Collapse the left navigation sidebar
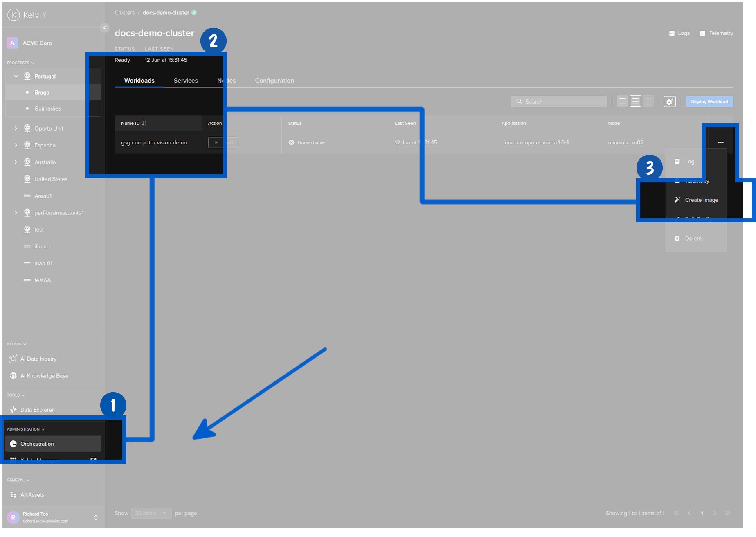 105,28
